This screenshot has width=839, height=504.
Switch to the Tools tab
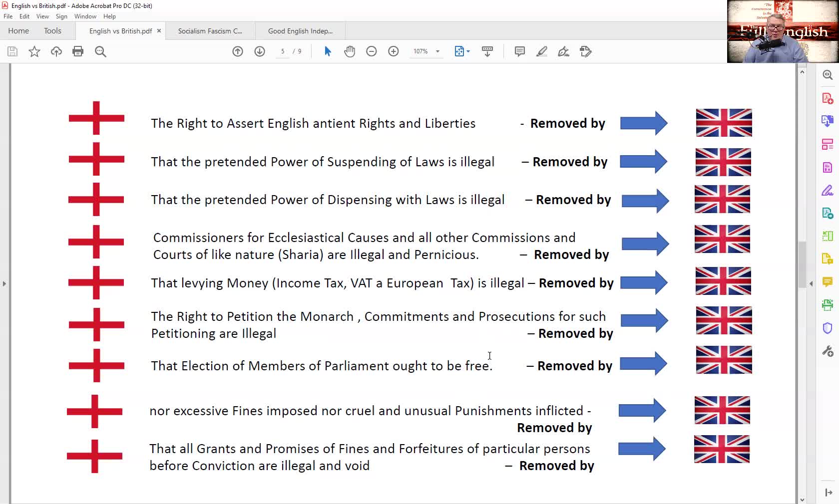52,31
